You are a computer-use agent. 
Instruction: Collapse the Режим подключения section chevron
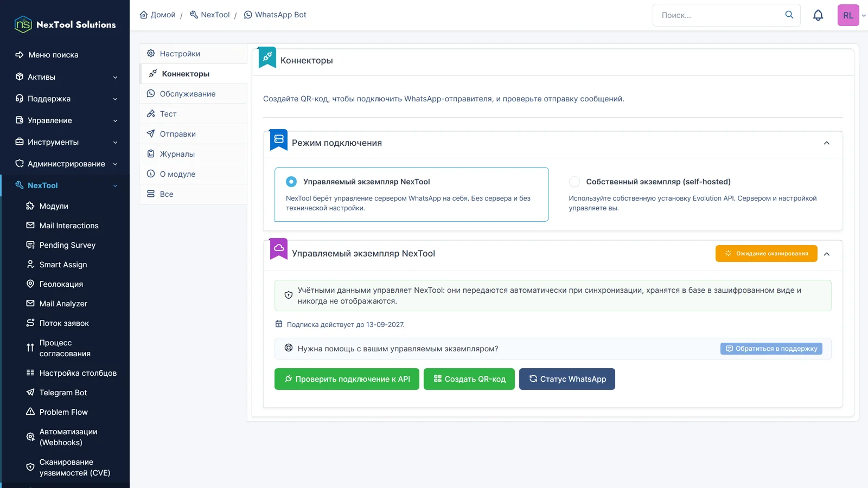click(x=827, y=143)
